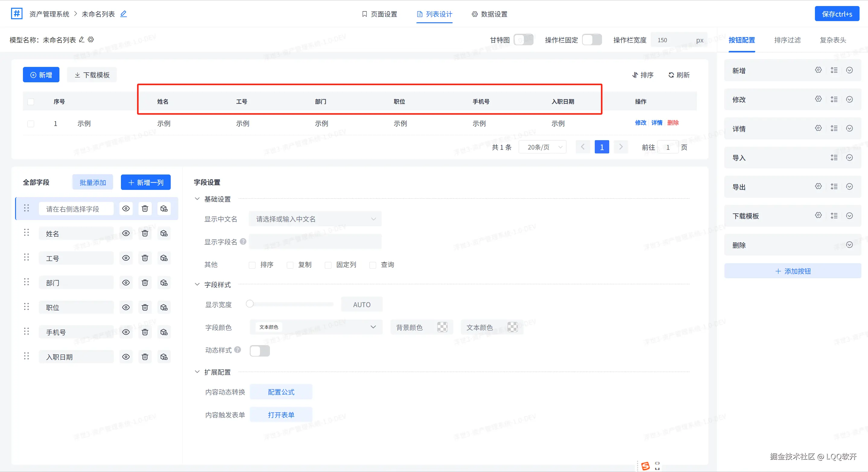Open the settings gear for 新增 button config
Viewport: 868px width, 472px height.
[818, 70]
